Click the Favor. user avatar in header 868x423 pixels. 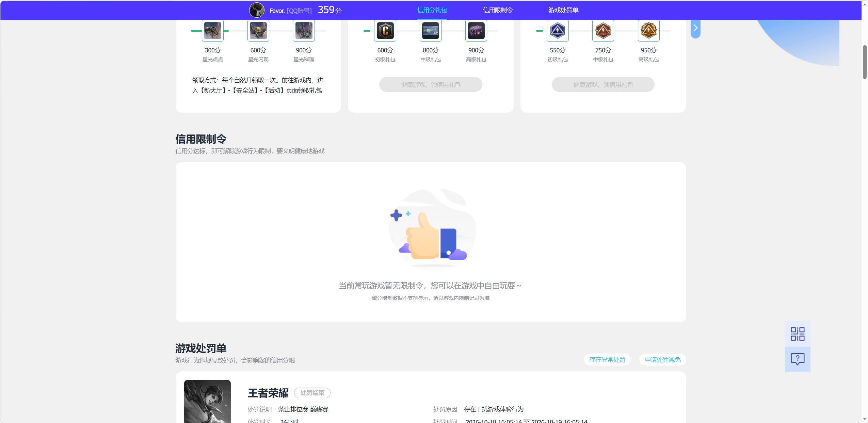coord(257,10)
